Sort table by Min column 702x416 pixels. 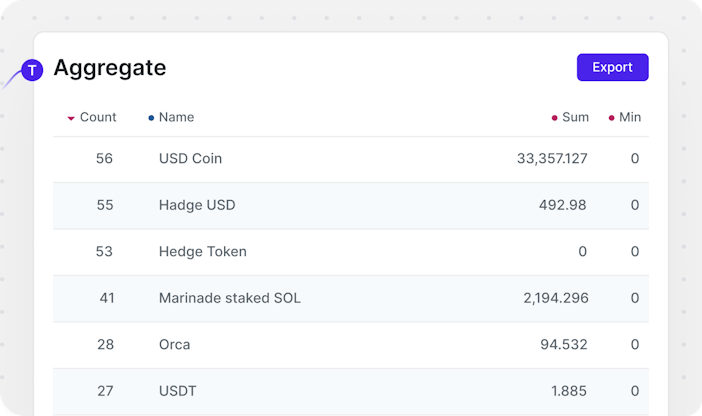pos(630,117)
